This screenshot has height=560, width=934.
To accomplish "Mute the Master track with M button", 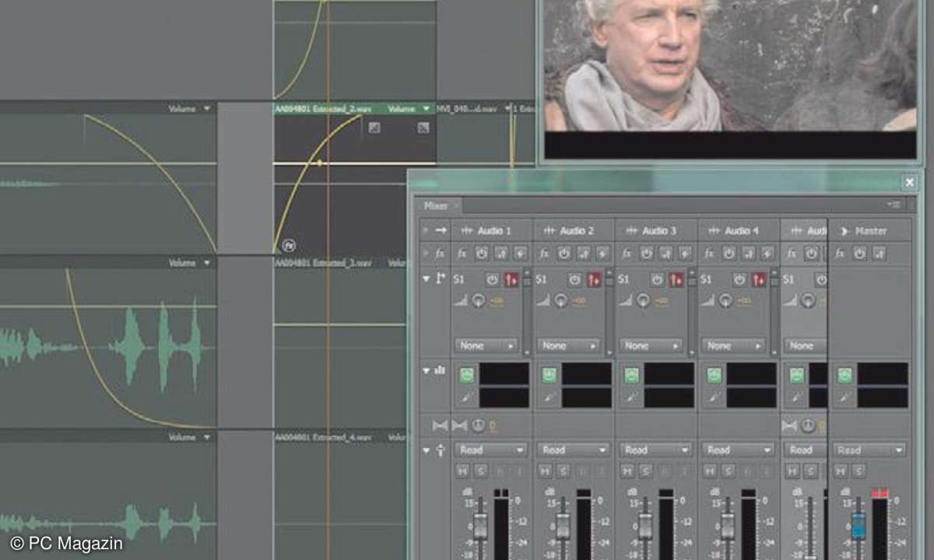I will pos(841,471).
